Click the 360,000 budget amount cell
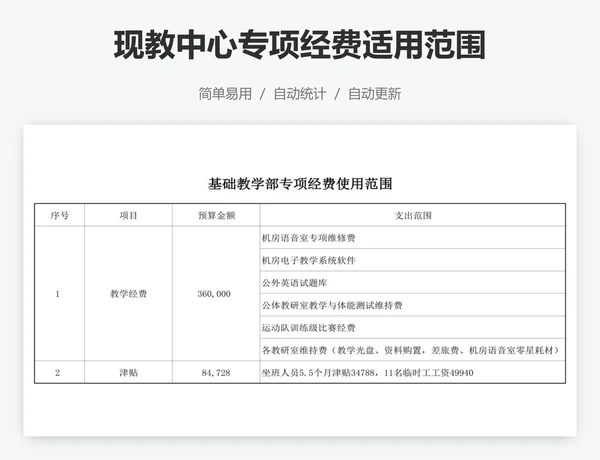Image resolution: width=600 pixels, height=460 pixels. point(216,294)
